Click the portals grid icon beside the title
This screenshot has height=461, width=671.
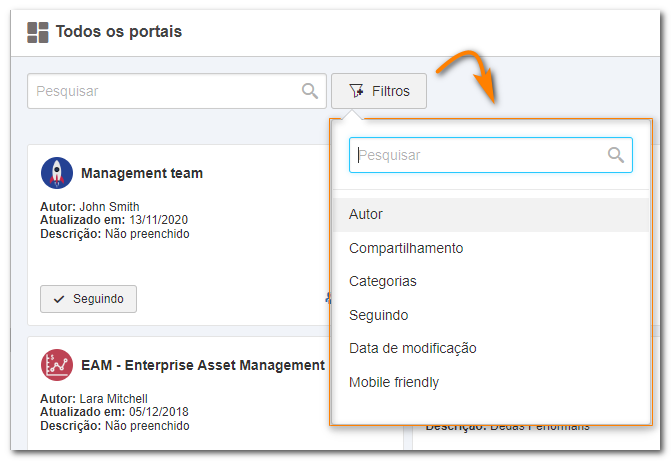pyautogui.click(x=38, y=33)
